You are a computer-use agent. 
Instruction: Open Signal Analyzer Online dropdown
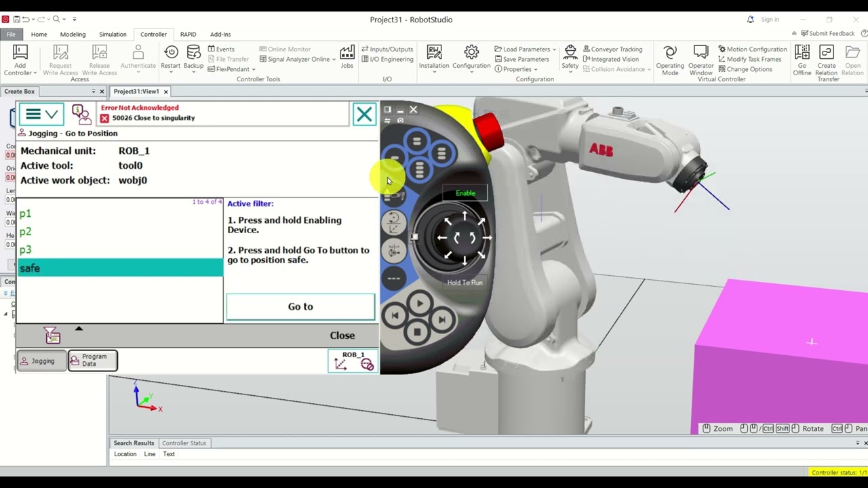point(298,59)
